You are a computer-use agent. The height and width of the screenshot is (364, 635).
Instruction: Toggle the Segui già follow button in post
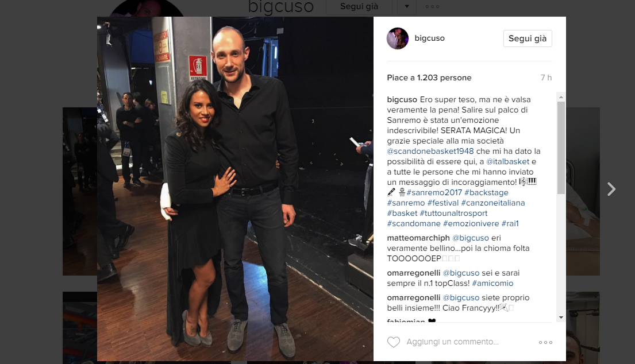(x=528, y=38)
